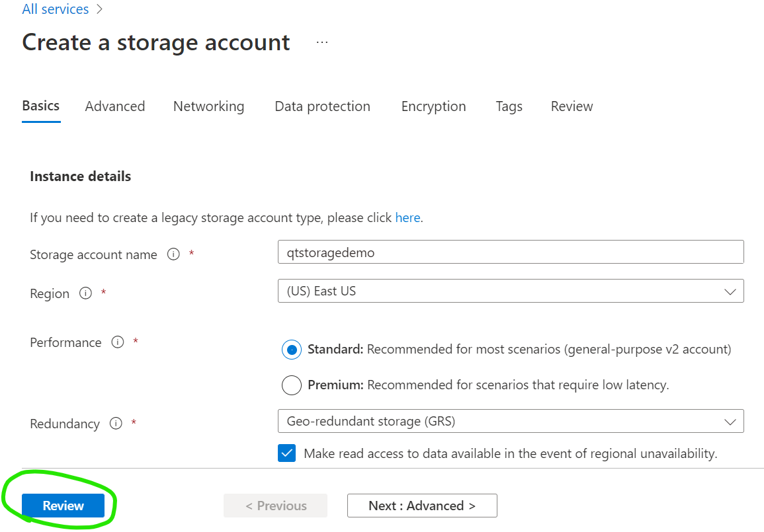The width and height of the screenshot is (764, 532).
Task: Toggle read access regional unavailability checkbox
Action: (x=287, y=453)
